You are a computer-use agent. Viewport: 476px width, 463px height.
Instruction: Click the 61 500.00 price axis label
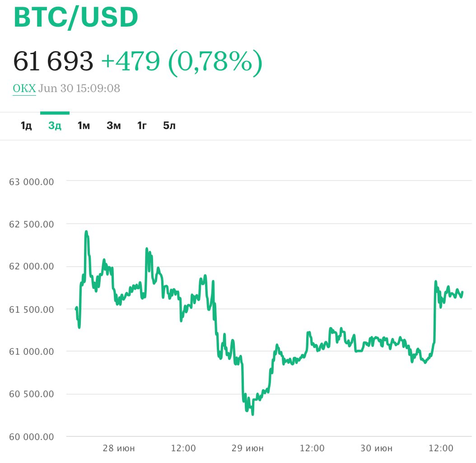(x=32, y=310)
